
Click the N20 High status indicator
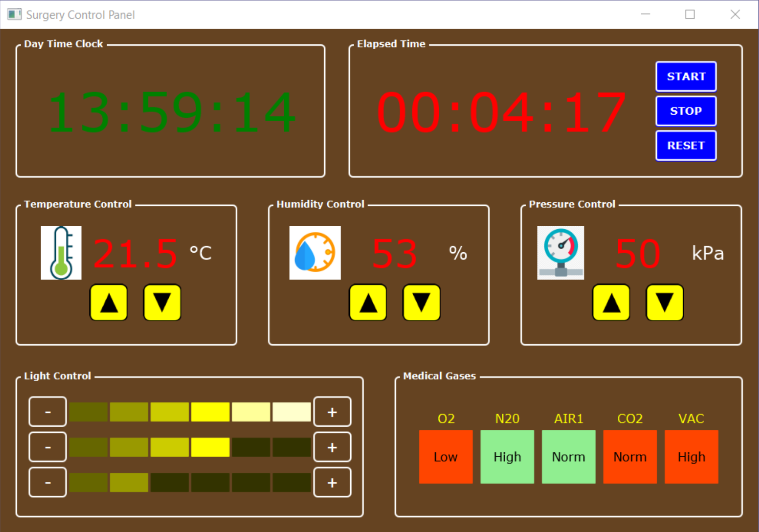pos(507,456)
